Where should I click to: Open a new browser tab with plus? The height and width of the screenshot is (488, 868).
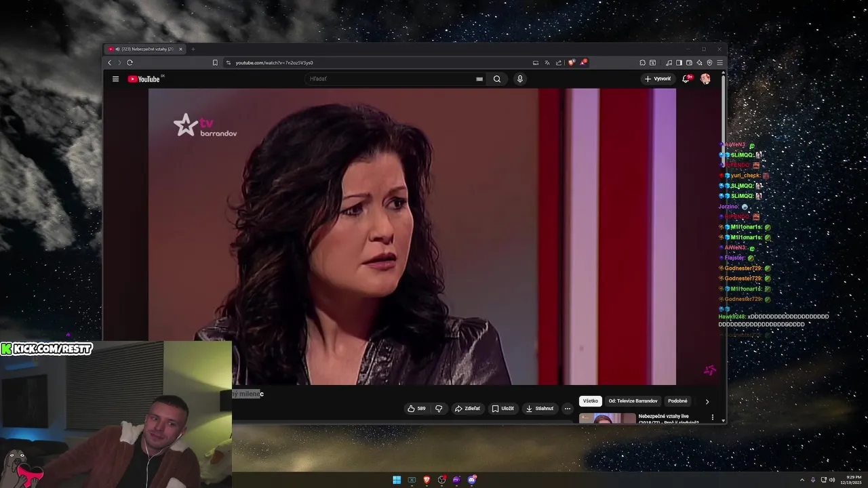pyautogui.click(x=193, y=49)
